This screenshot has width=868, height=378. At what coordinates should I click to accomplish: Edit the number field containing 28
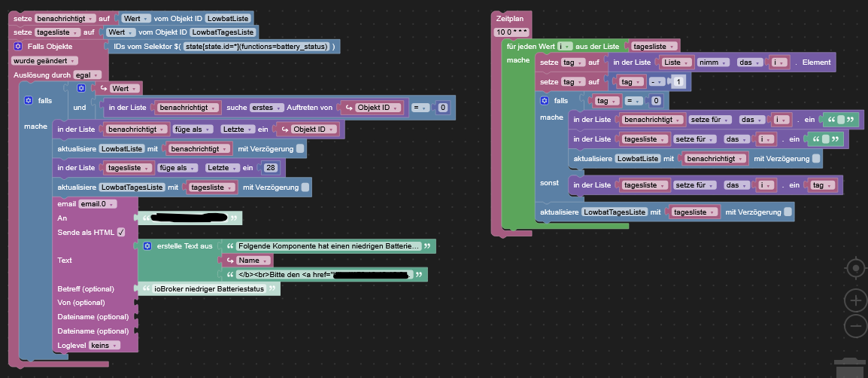tap(272, 167)
